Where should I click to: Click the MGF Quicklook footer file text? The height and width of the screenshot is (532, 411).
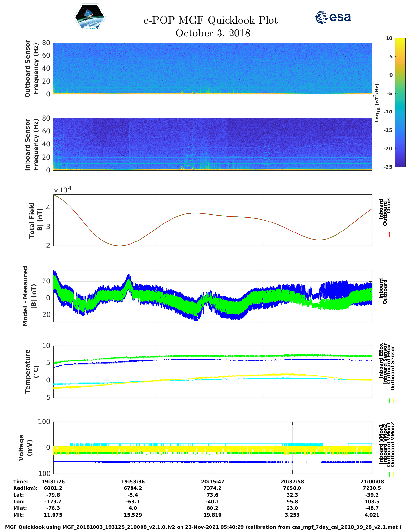[x=203, y=527]
